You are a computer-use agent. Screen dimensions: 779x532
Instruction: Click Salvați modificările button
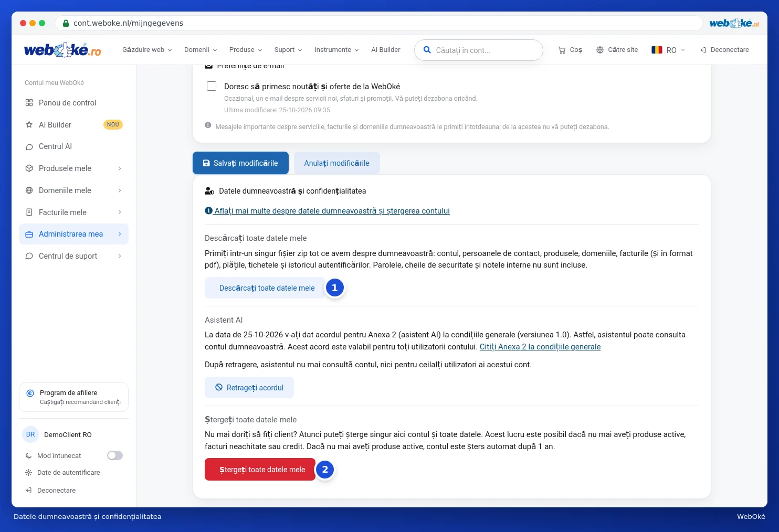pyautogui.click(x=240, y=163)
